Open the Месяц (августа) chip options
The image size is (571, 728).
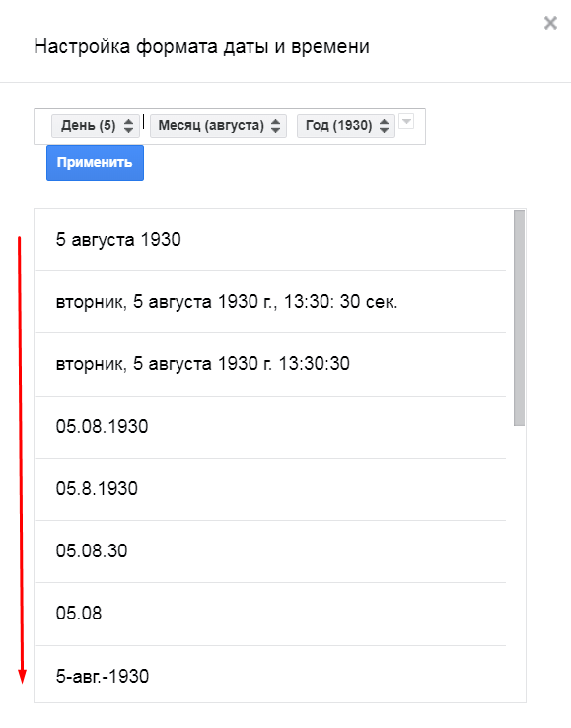218,126
